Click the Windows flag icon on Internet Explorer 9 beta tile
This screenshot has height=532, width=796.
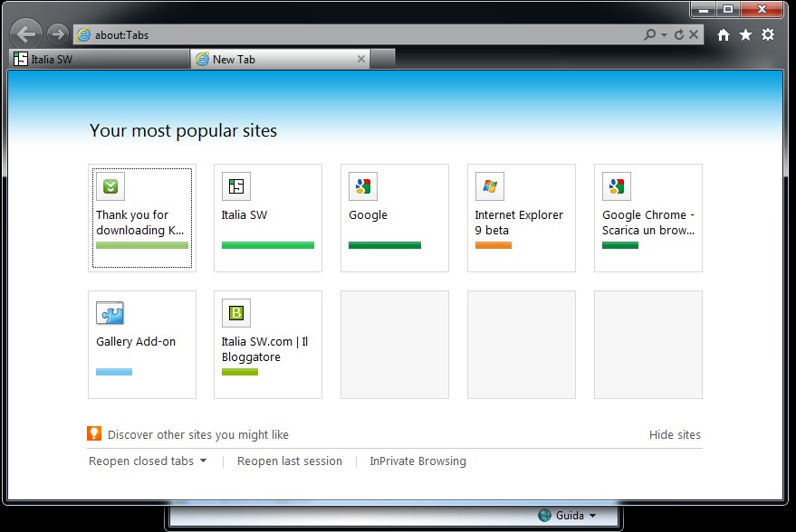490,186
